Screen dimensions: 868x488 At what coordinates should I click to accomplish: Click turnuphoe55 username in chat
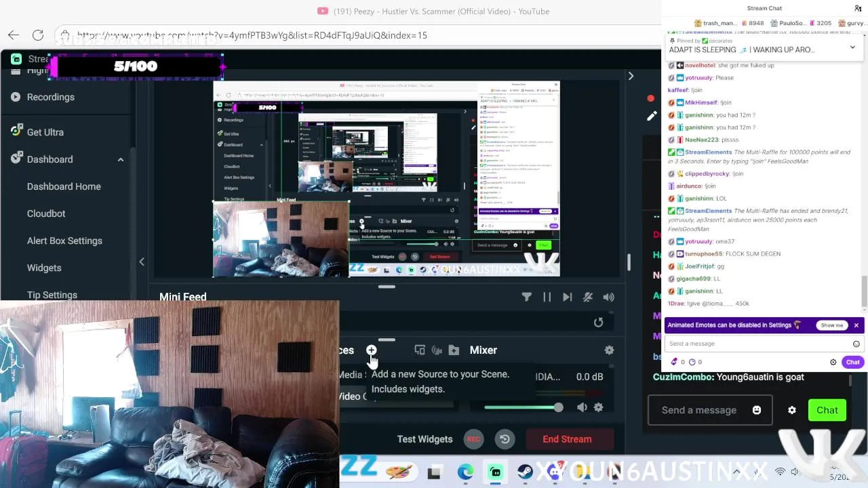703,253
